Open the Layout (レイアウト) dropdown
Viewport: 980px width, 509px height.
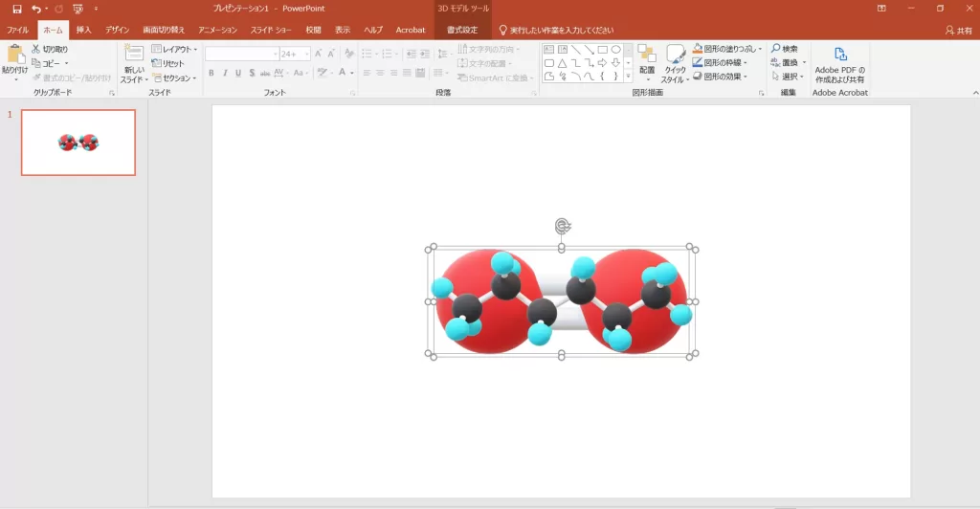point(175,49)
